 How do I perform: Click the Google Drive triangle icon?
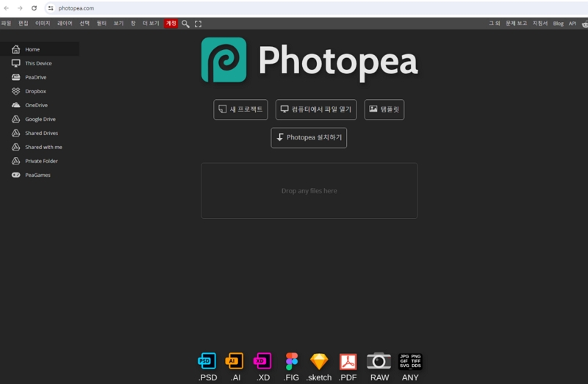pos(15,119)
